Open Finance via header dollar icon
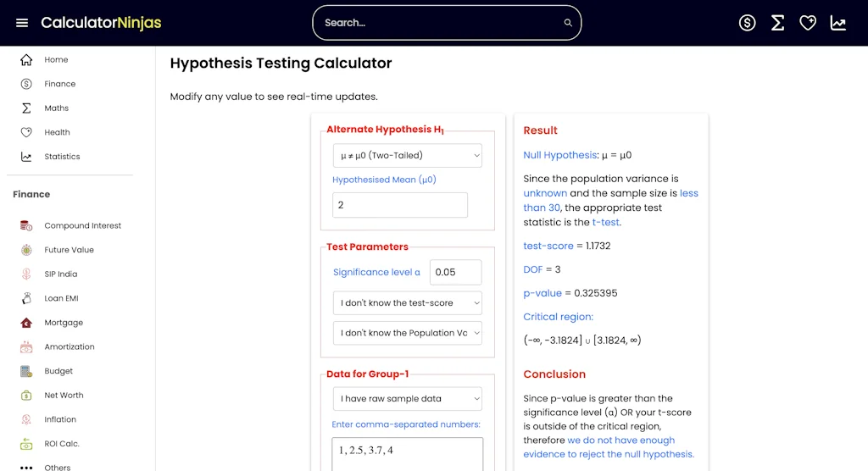This screenshot has width=868, height=471. pyautogui.click(x=747, y=23)
